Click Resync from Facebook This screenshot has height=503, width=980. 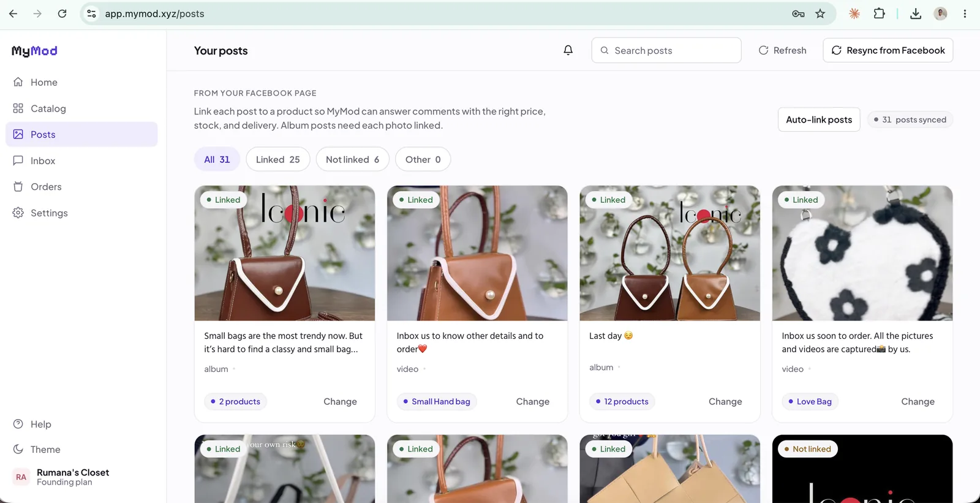point(888,50)
